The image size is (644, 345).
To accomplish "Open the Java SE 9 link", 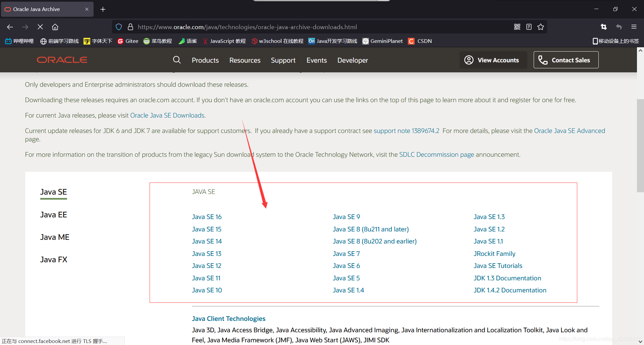I will pyautogui.click(x=346, y=217).
